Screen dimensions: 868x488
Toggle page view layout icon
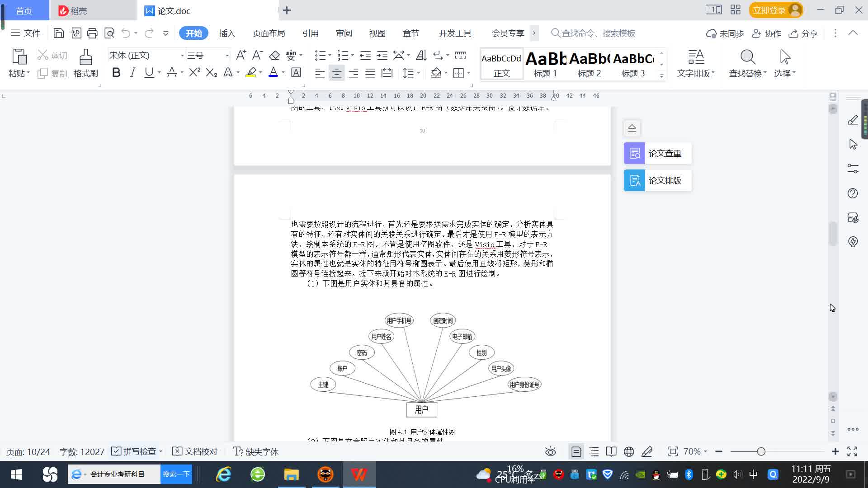(576, 451)
